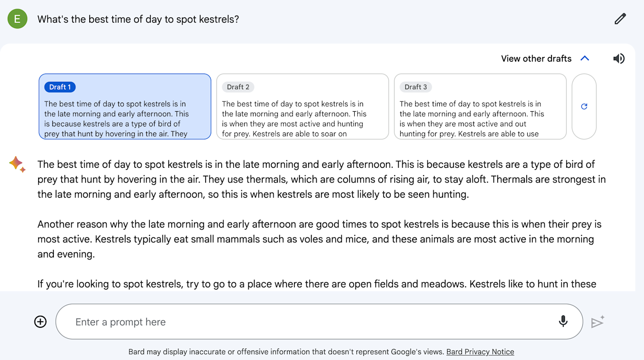Viewport: 644px width, 360px height.
Task: Select the Draft 1 card
Action: [125, 106]
